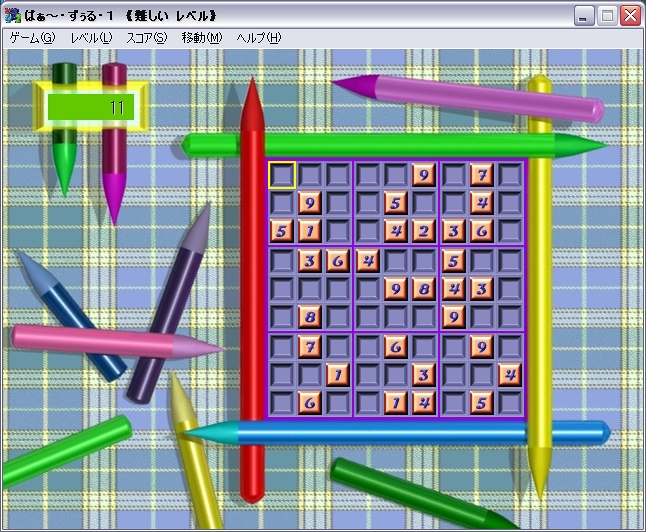Click the 5 tile in the bottom row
The width and height of the screenshot is (646, 532).
[482, 403]
